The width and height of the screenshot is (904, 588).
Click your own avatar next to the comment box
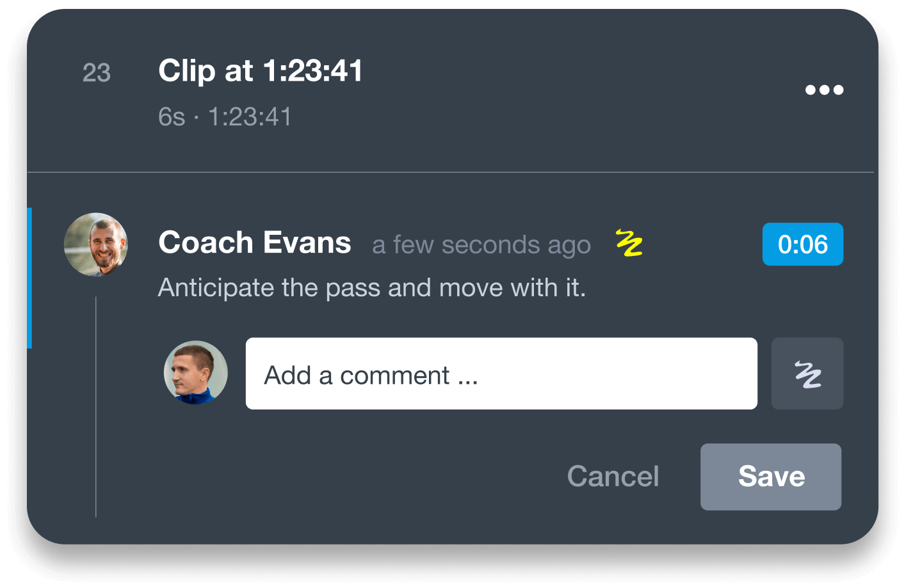195,372
